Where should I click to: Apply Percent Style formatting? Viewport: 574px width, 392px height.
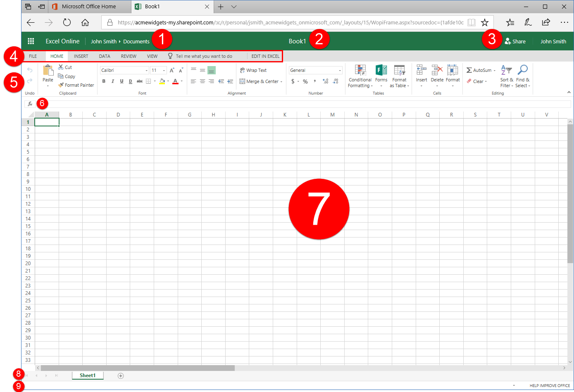[x=305, y=81]
